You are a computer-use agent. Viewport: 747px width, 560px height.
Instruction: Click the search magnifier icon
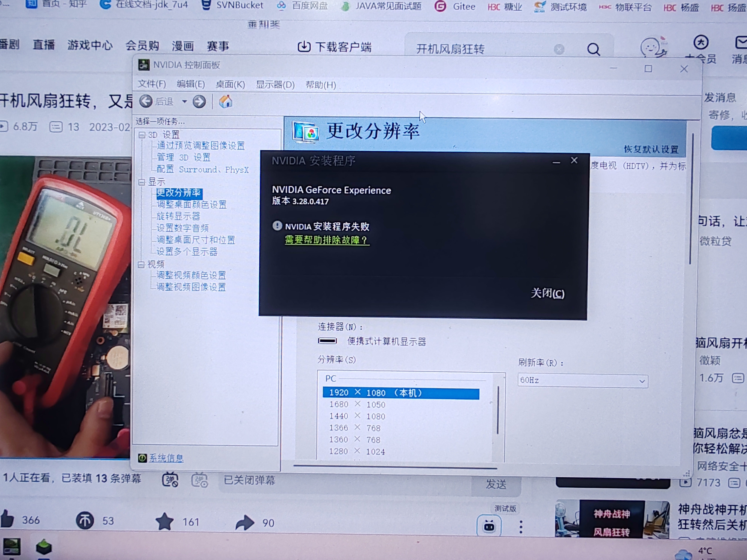(x=593, y=50)
